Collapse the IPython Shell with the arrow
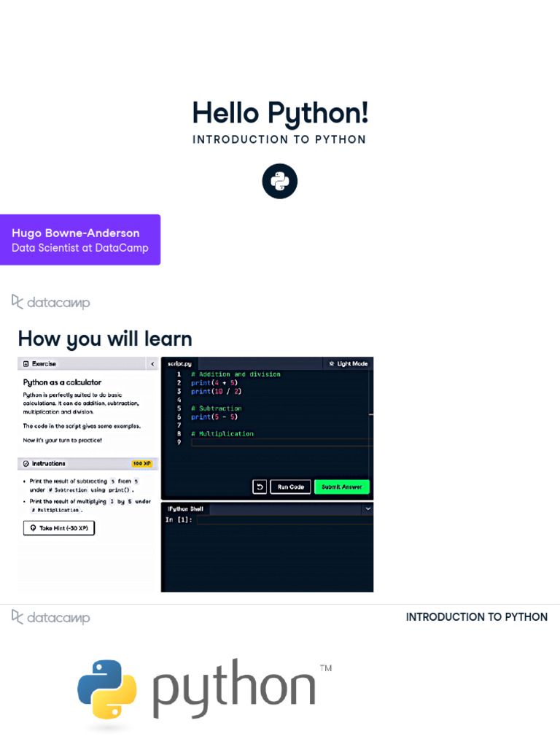 coord(367,508)
